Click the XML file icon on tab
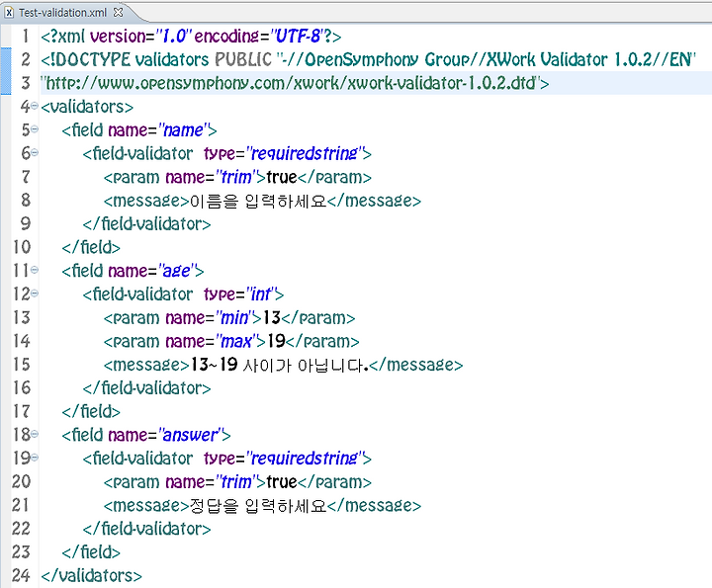 point(9,13)
